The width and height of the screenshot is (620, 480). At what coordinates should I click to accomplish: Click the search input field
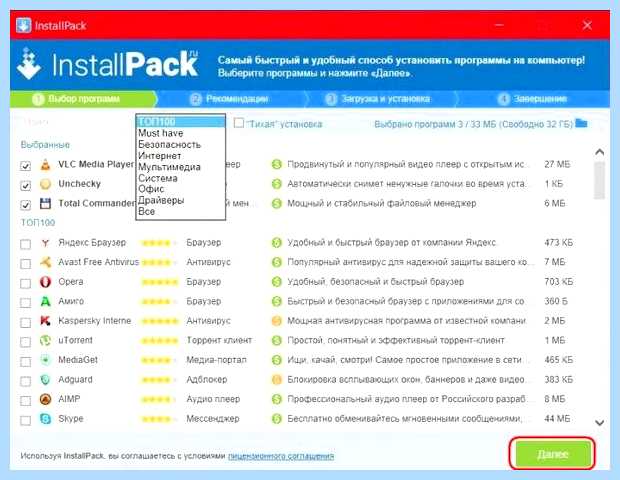point(75,122)
